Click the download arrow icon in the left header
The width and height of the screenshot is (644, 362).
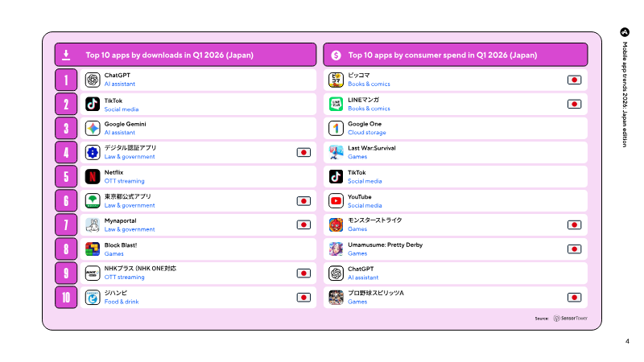click(66, 55)
